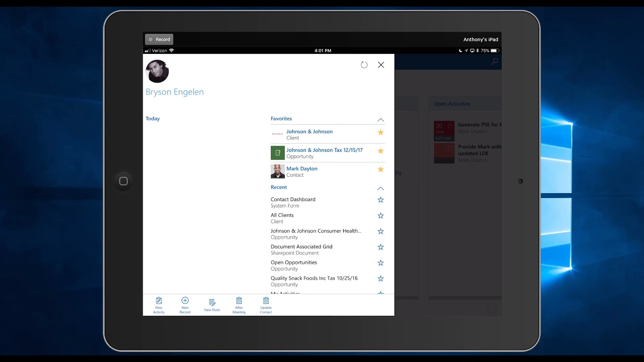Open Johnson & Johnson Consumer Health recent item

(316, 234)
